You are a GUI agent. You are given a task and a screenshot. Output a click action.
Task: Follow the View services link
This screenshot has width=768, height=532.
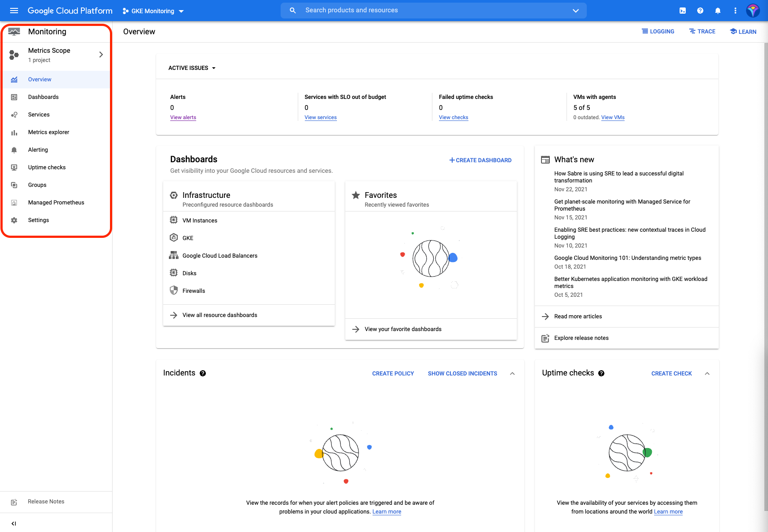(321, 117)
